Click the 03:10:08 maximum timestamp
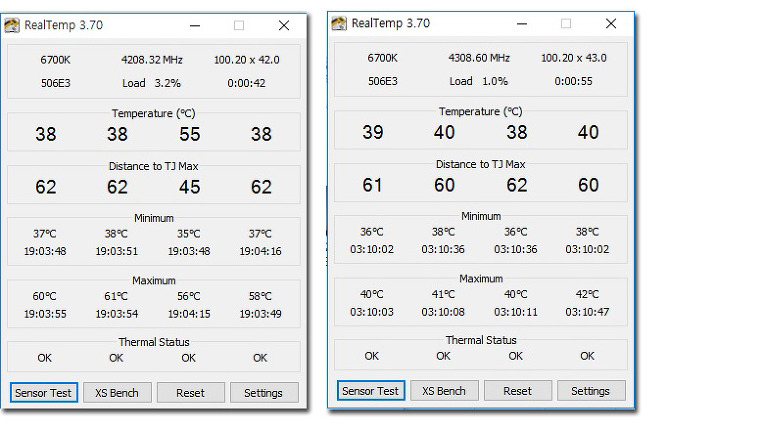This screenshot has height=430, width=764. [x=443, y=312]
